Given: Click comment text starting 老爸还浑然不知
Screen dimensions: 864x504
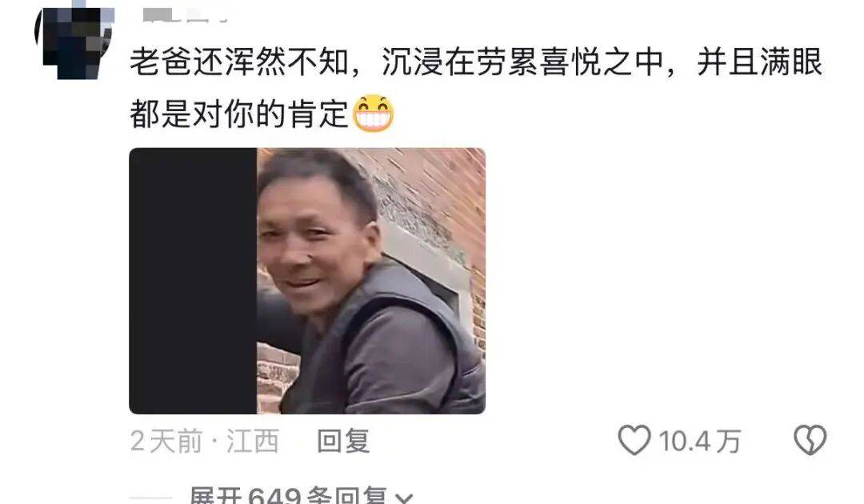Looking at the screenshot, I should point(475,87).
